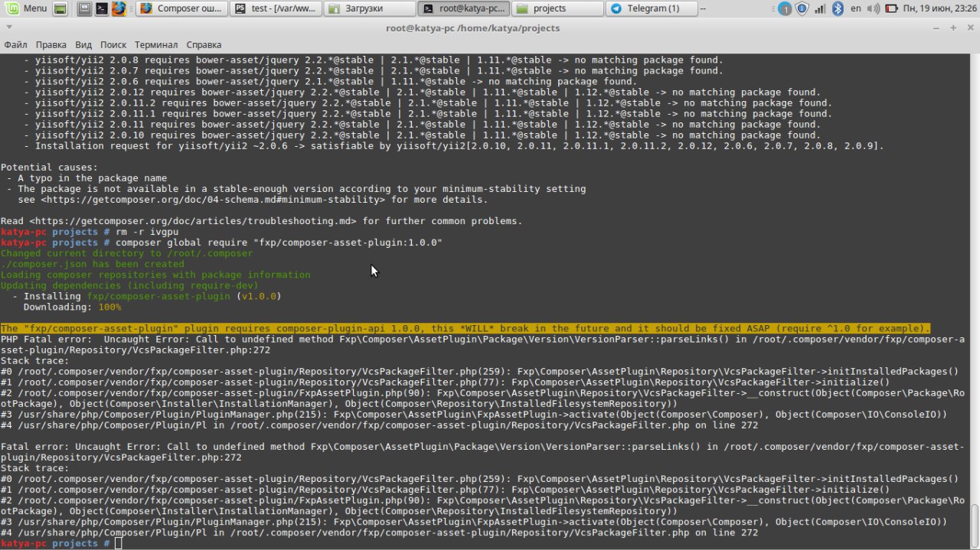980x550 pixels.
Task: Click the show desktop icon in panel
Action: click(60, 9)
